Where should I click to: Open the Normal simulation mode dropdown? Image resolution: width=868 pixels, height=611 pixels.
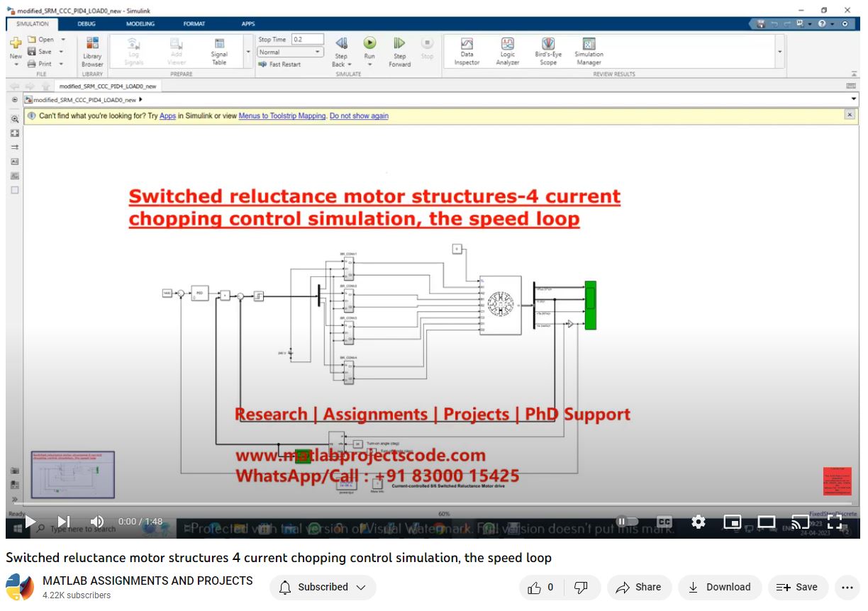290,52
